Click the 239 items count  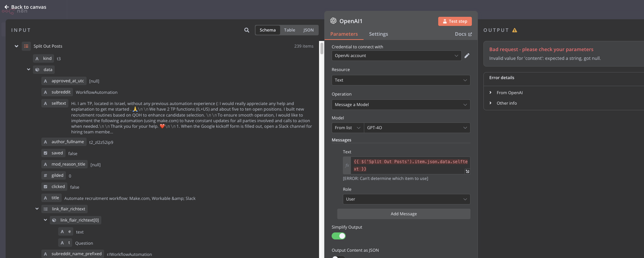(x=304, y=46)
